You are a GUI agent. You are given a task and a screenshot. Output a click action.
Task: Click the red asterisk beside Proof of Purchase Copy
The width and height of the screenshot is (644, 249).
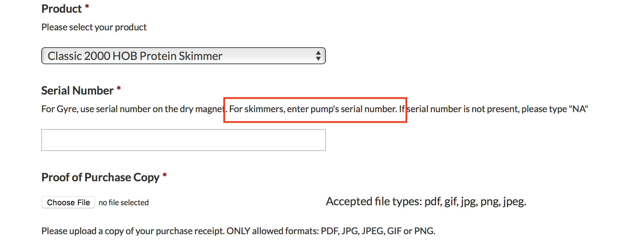tap(164, 175)
